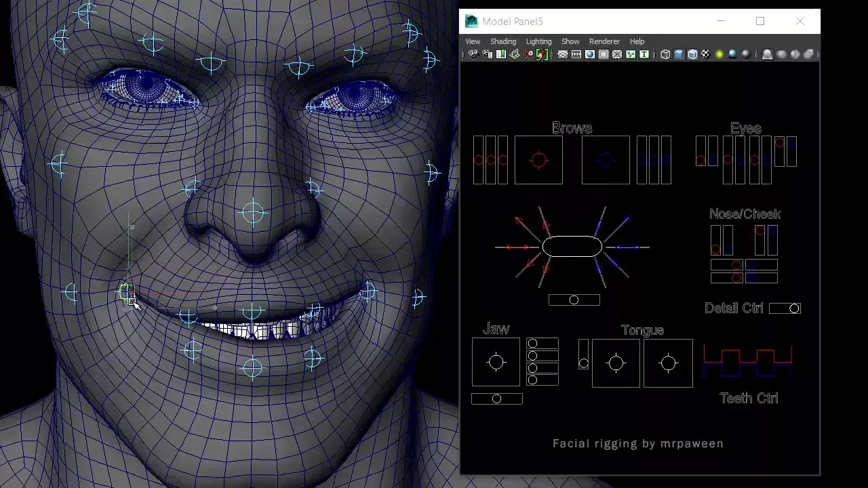Select the Jaw controller crosshair

(x=496, y=361)
